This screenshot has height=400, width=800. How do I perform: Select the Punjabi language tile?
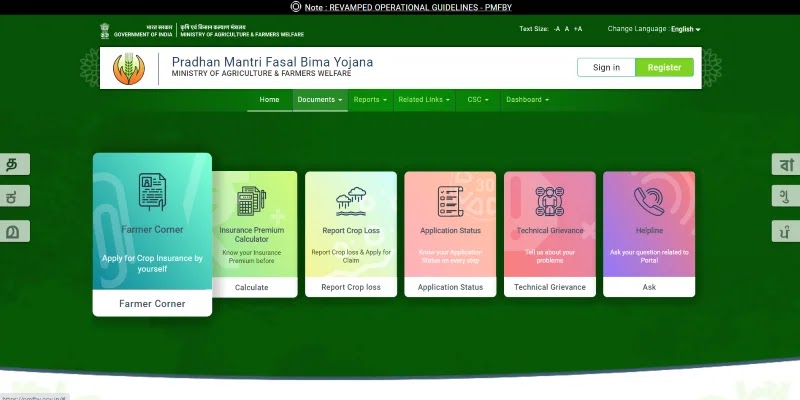pyautogui.click(x=786, y=231)
